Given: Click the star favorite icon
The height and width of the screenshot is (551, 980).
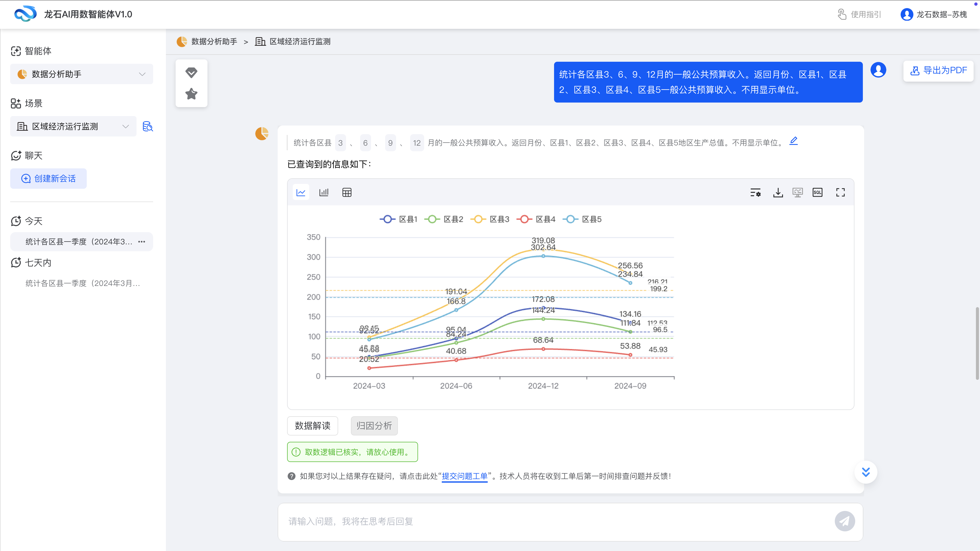Looking at the screenshot, I should (x=191, y=94).
